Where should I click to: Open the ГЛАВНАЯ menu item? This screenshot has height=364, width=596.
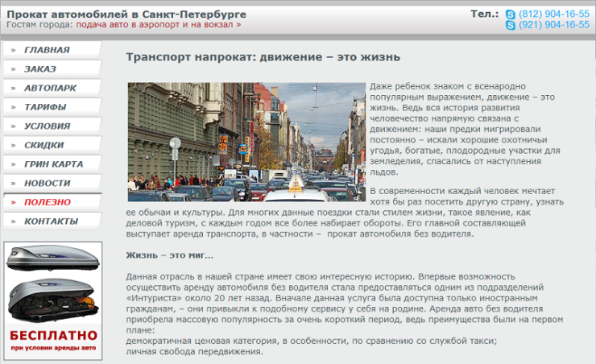tap(52, 50)
